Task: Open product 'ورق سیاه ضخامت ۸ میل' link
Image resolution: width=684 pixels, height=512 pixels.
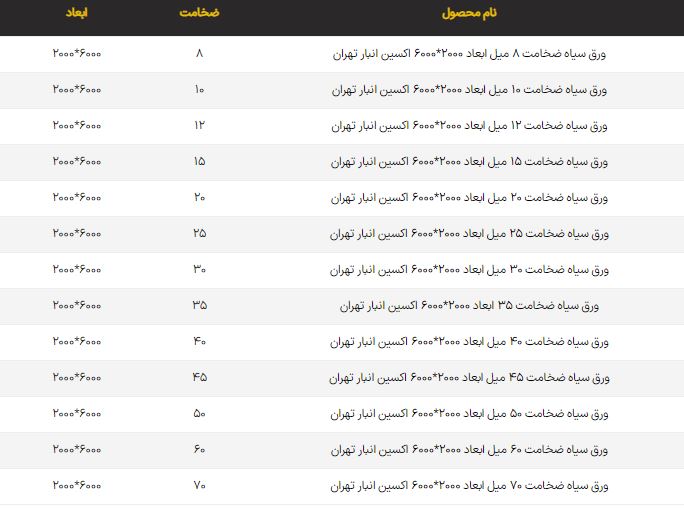Action: click(x=468, y=54)
